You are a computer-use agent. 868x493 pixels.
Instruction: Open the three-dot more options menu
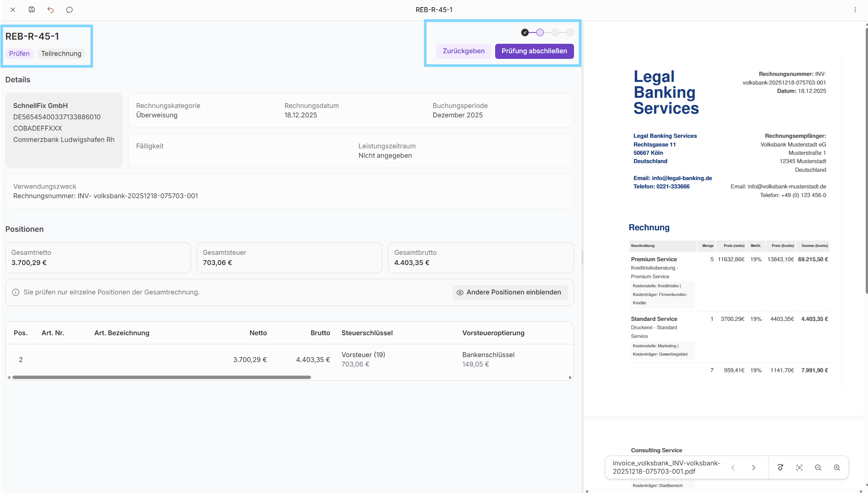[x=855, y=10]
